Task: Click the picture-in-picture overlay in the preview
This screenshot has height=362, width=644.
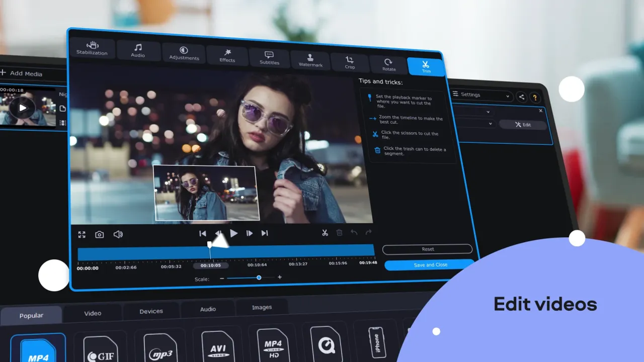Action: coord(206,193)
